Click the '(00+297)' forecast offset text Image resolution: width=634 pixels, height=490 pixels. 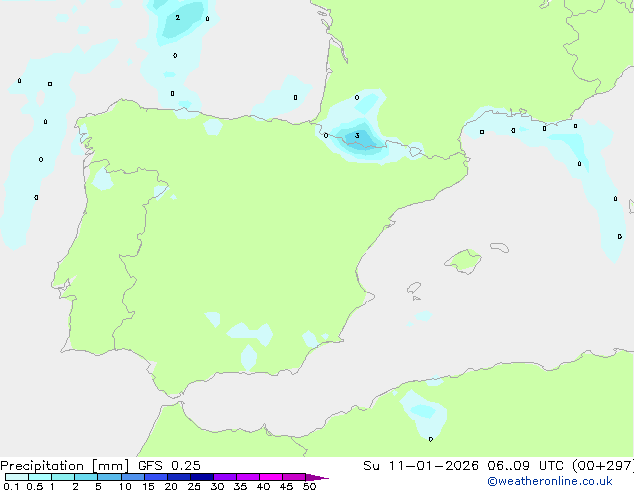pyautogui.click(x=602, y=466)
